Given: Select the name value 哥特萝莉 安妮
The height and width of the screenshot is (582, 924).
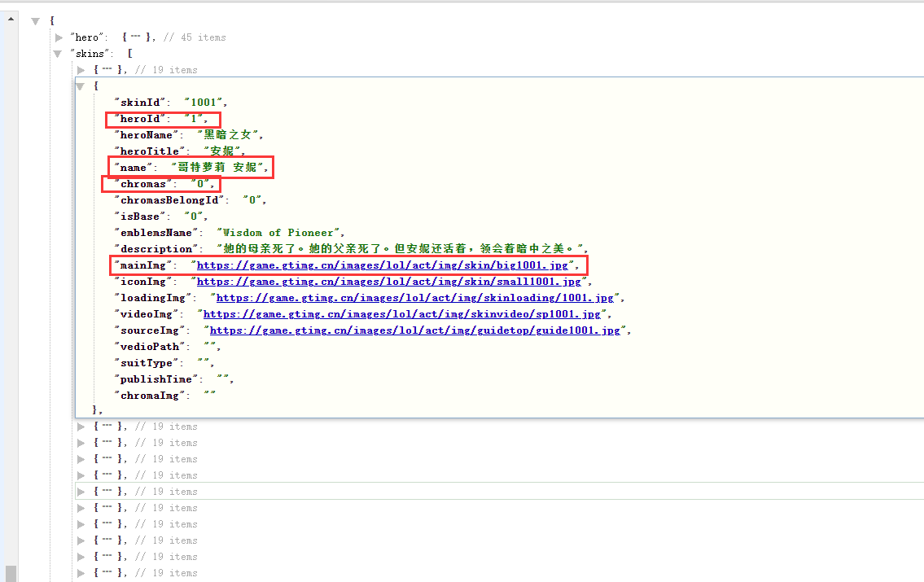Looking at the screenshot, I should click(217, 168).
